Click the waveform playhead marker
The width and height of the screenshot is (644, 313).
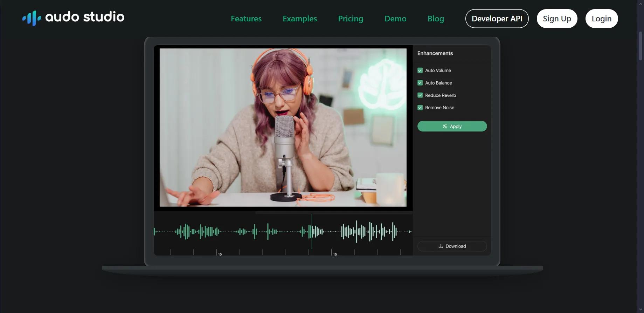pos(312,232)
